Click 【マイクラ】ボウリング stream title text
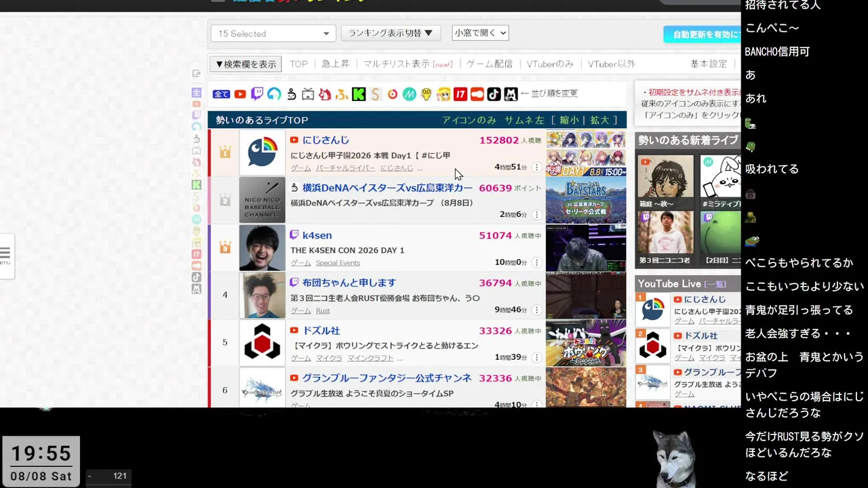Viewport: 868px width, 488px height. coord(384,346)
